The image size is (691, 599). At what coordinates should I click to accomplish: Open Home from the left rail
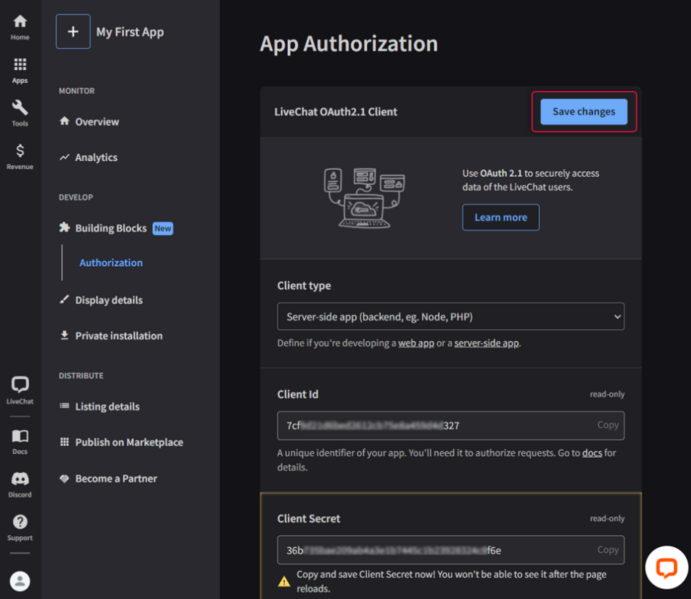20,27
